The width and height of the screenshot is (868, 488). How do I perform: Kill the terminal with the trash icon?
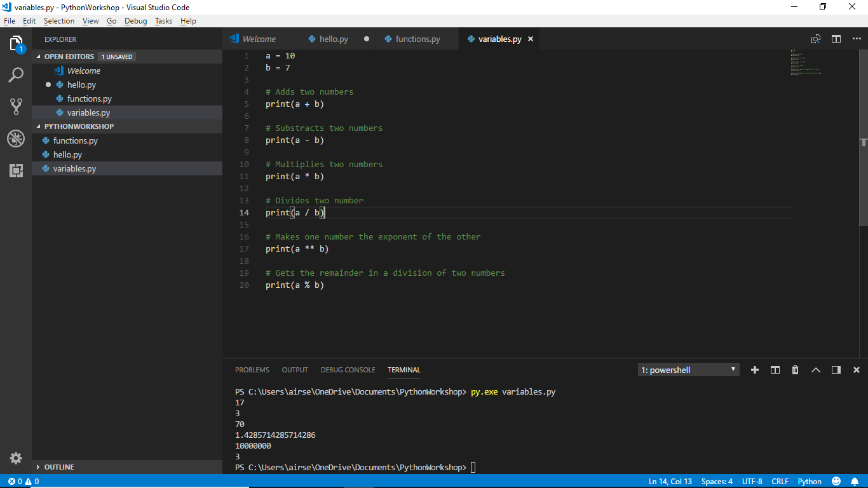pyautogui.click(x=795, y=370)
